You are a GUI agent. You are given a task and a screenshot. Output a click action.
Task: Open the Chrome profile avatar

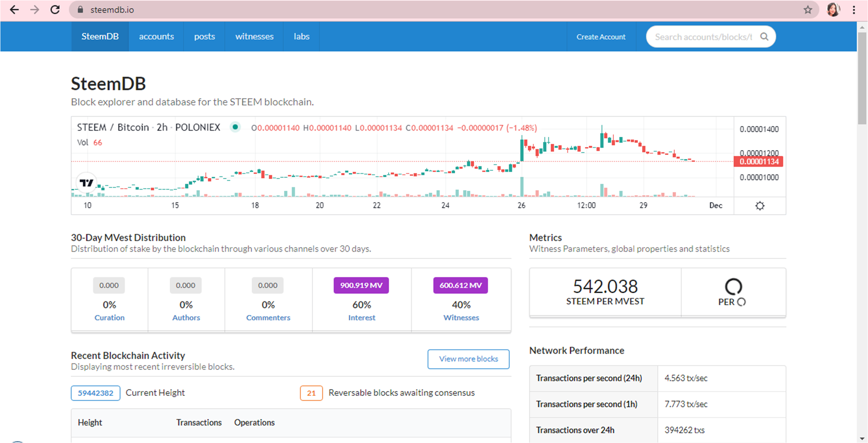[833, 10]
